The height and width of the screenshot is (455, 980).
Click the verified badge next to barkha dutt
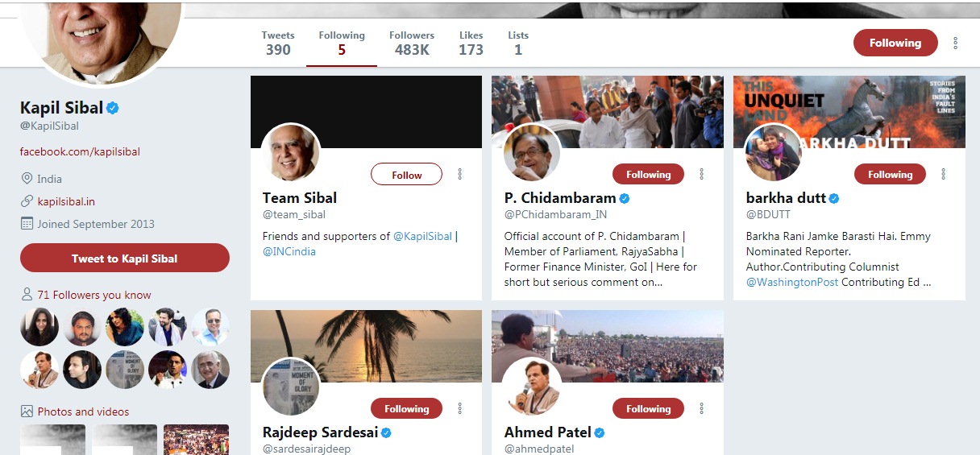(x=835, y=198)
